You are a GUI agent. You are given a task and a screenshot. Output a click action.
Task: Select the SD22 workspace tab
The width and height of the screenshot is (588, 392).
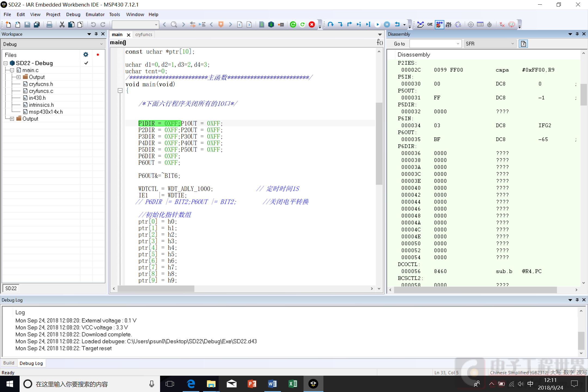coord(11,288)
